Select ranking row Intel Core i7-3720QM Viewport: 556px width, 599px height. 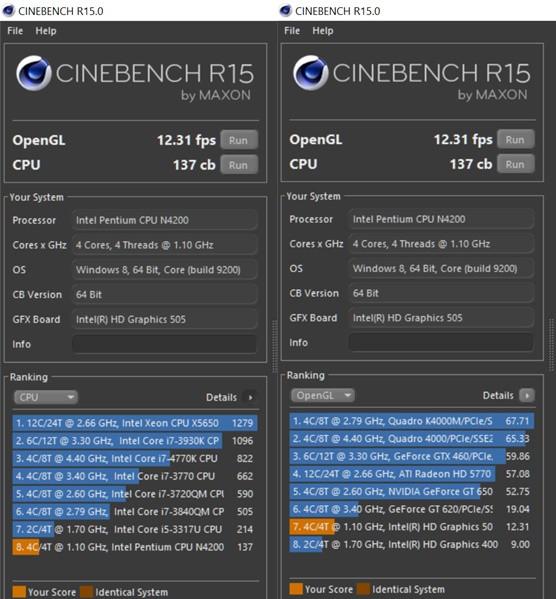(x=135, y=494)
